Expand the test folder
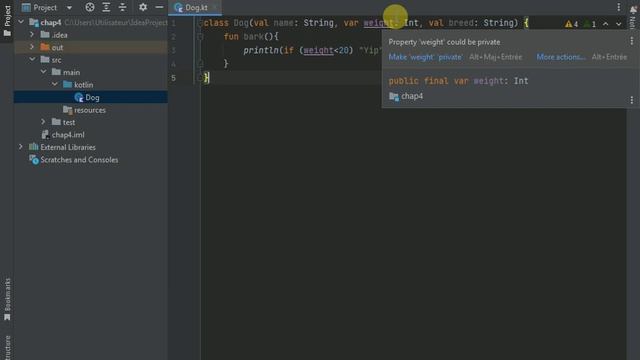The width and height of the screenshot is (640, 360). pyautogui.click(x=43, y=122)
